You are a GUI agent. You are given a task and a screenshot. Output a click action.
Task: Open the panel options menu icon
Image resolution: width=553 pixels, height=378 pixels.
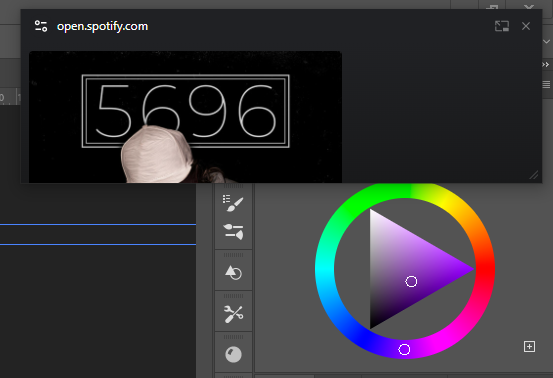546,85
